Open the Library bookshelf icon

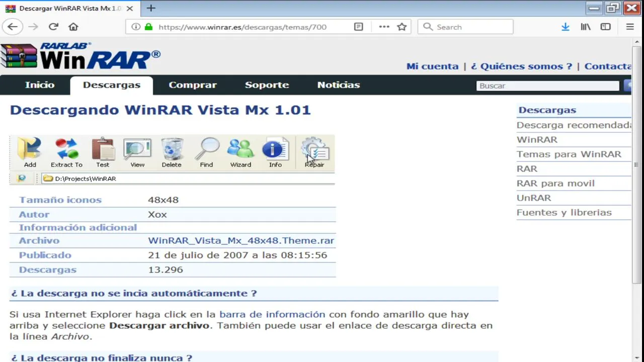pos(586,27)
